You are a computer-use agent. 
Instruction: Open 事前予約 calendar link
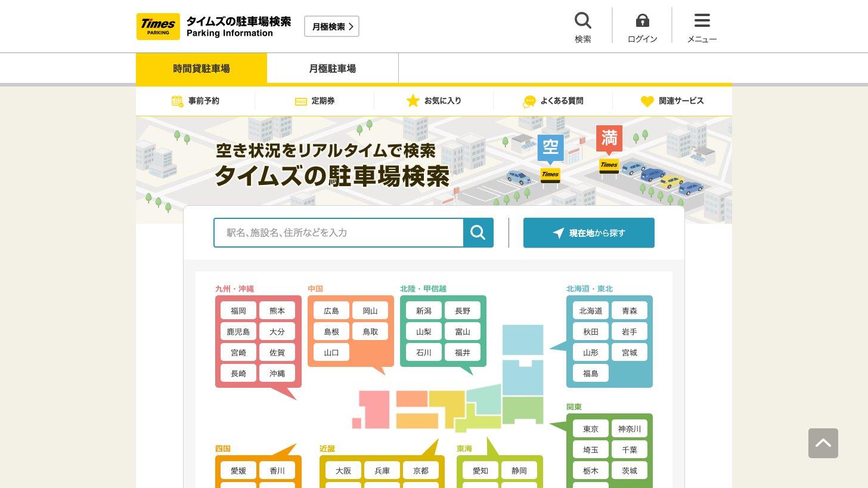196,101
